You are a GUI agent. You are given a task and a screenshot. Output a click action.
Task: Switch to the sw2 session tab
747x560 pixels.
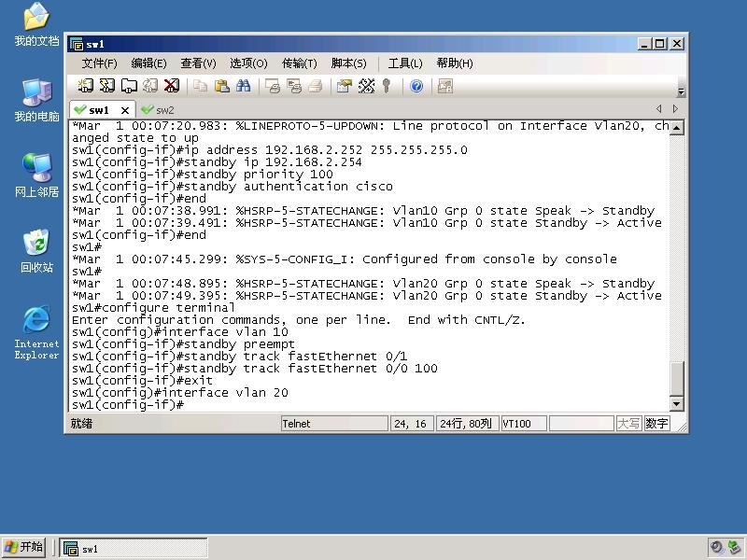(x=158, y=110)
